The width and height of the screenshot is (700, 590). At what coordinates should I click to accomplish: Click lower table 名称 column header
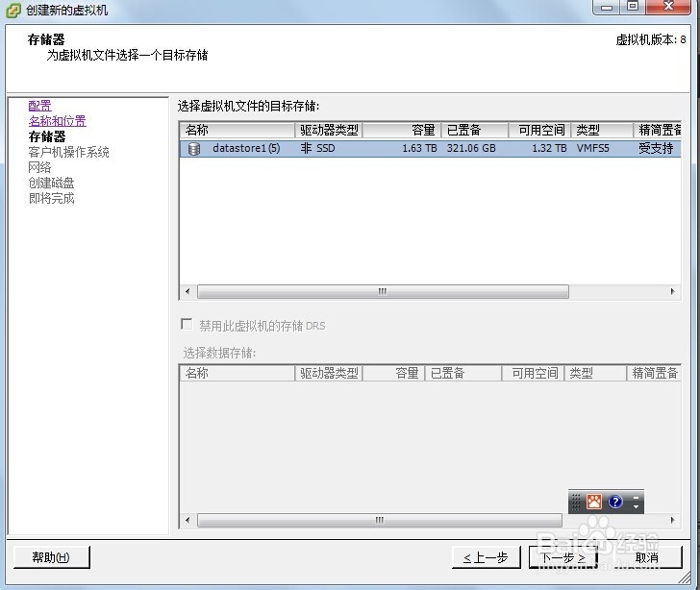(x=237, y=373)
